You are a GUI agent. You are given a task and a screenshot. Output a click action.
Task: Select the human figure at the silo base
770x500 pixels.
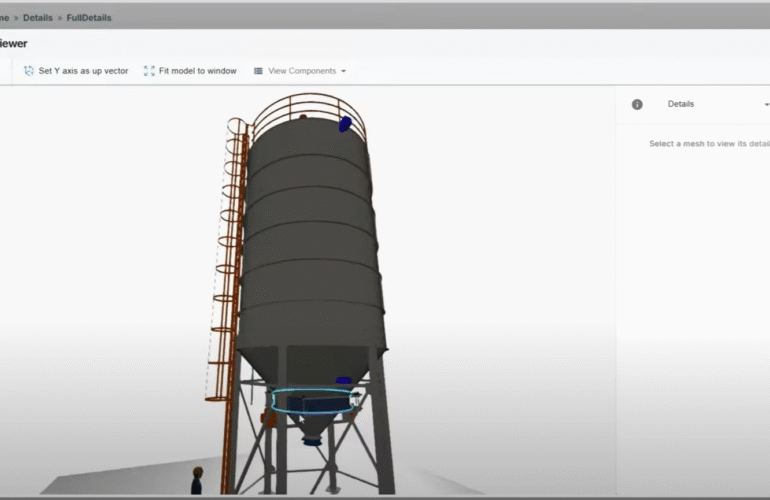[197, 479]
